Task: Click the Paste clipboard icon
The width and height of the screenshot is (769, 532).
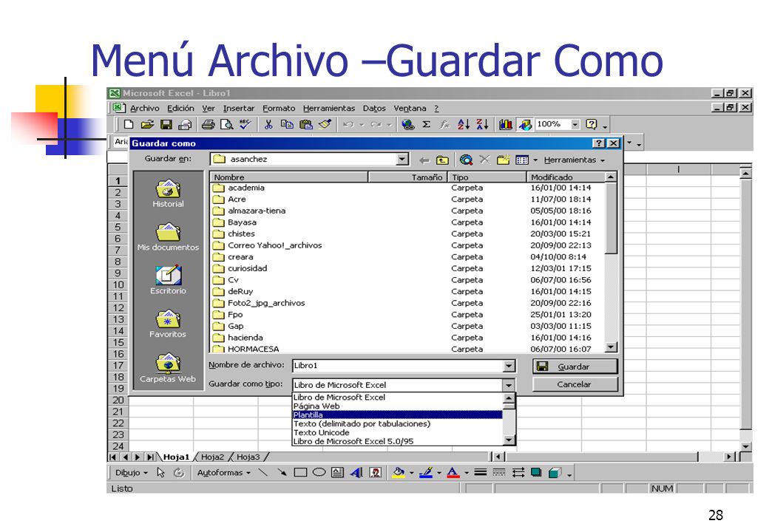Action: [305, 124]
